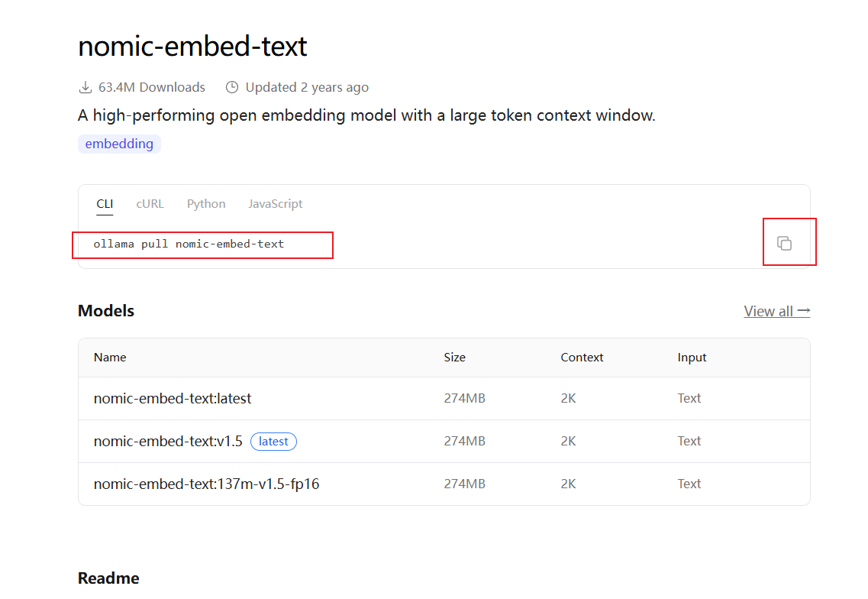
Task: Click Text in the 137m-v1.5-fp16 row
Action: click(689, 484)
